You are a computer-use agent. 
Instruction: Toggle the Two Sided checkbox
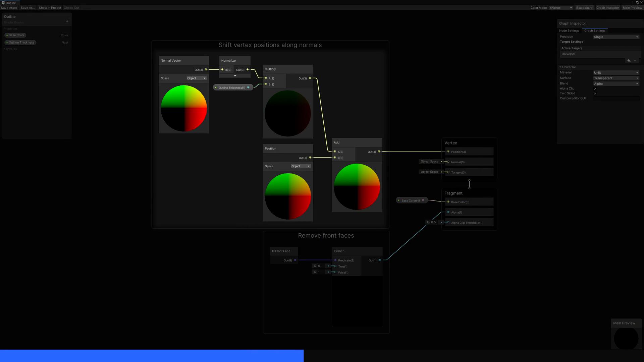595,94
